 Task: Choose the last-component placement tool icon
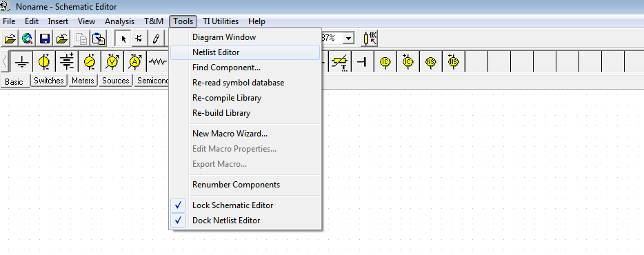click(139, 39)
